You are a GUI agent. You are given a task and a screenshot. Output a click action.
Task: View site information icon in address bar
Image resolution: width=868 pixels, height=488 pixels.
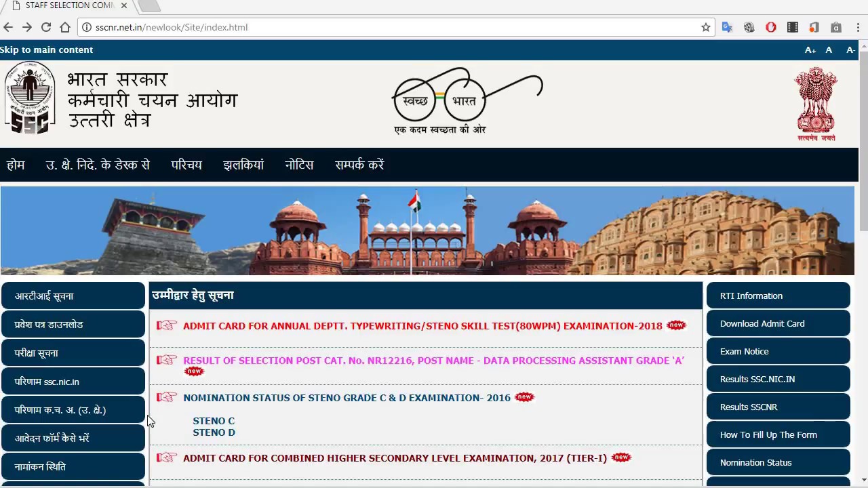coord(87,27)
